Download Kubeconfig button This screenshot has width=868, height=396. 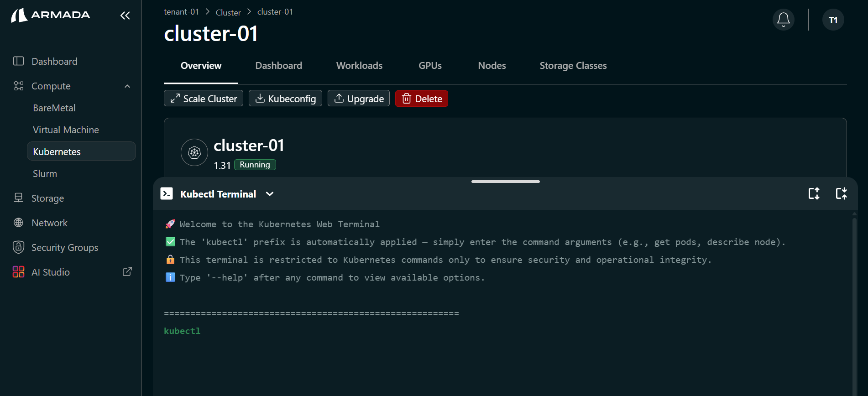(x=285, y=99)
